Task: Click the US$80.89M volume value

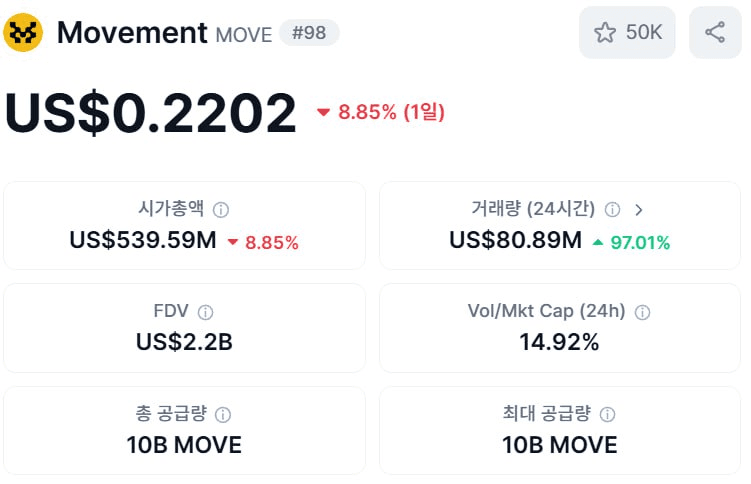Action: coord(515,241)
